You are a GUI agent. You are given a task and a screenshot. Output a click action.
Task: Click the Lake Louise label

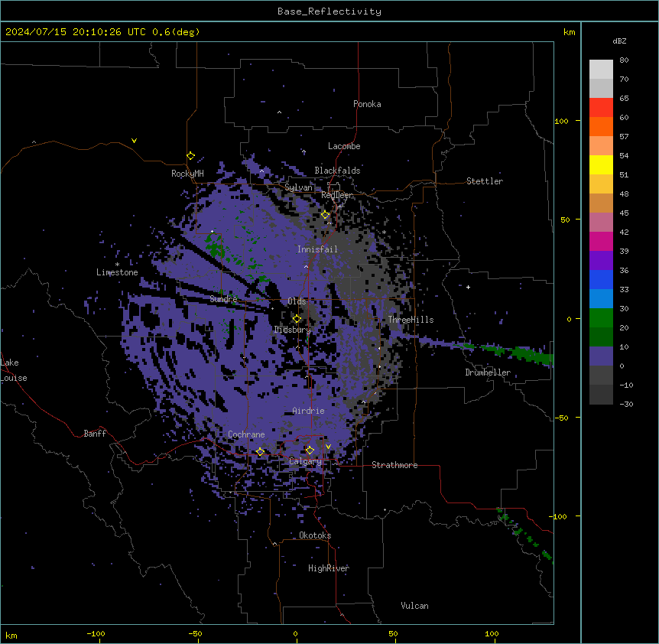point(14,370)
